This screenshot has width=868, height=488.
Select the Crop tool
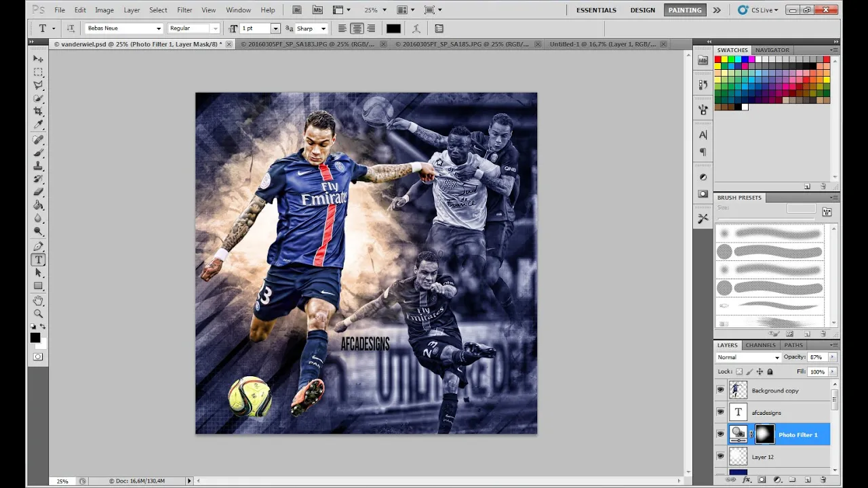(x=38, y=111)
